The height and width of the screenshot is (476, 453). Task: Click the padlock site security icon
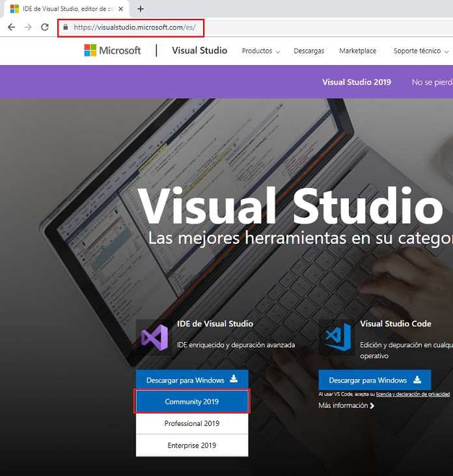[65, 27]
